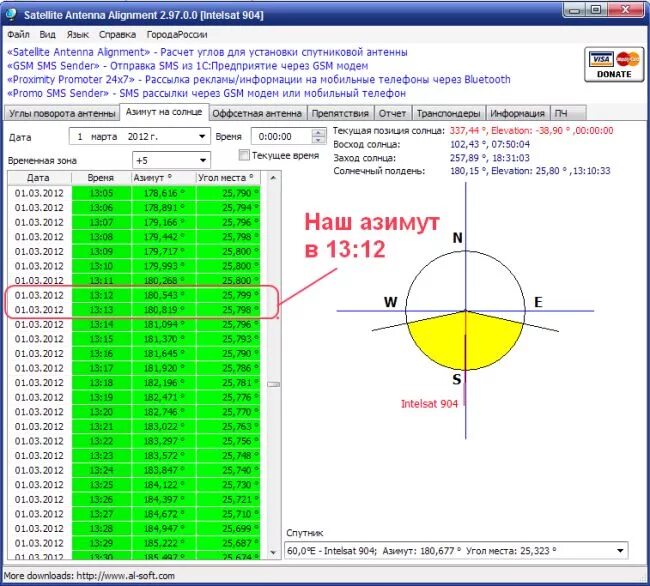Click the Visa/MasterCard DONATE button
This screenshot has height=586, width=650.
tap(614, 65)
